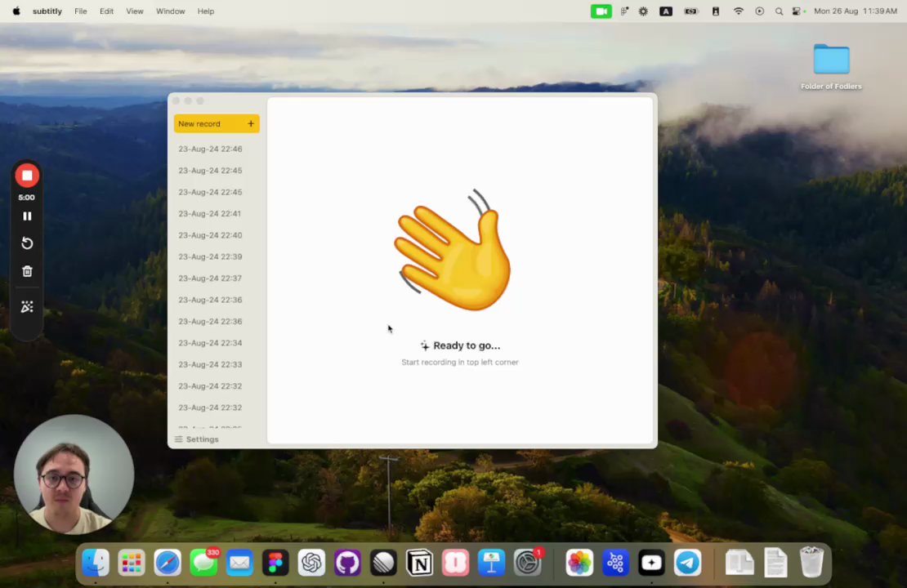Open the Window menu
This screenshot has height=588, width=907.
tap(170, 11)
